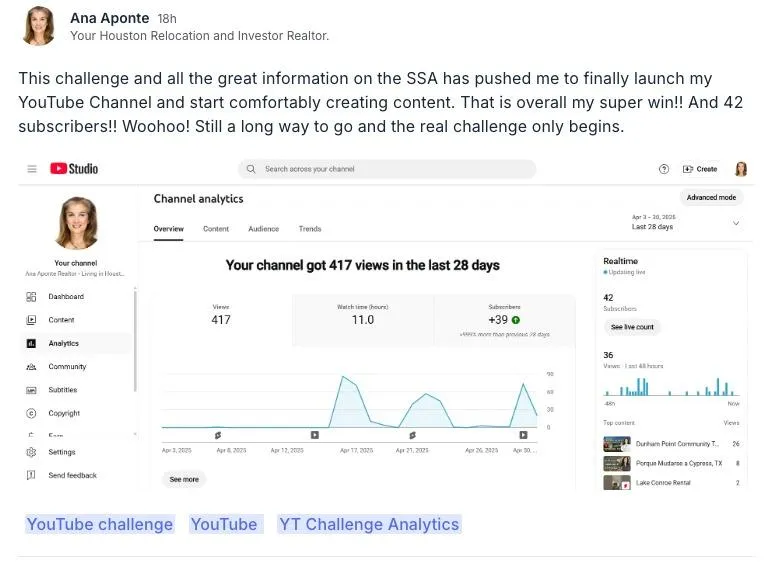Click the Create button

(700, 169)
